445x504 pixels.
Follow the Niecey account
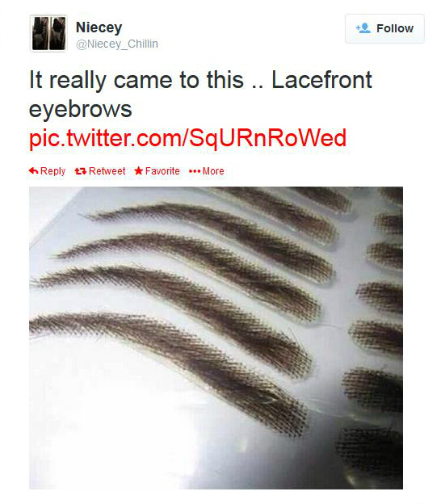(384, 28)
